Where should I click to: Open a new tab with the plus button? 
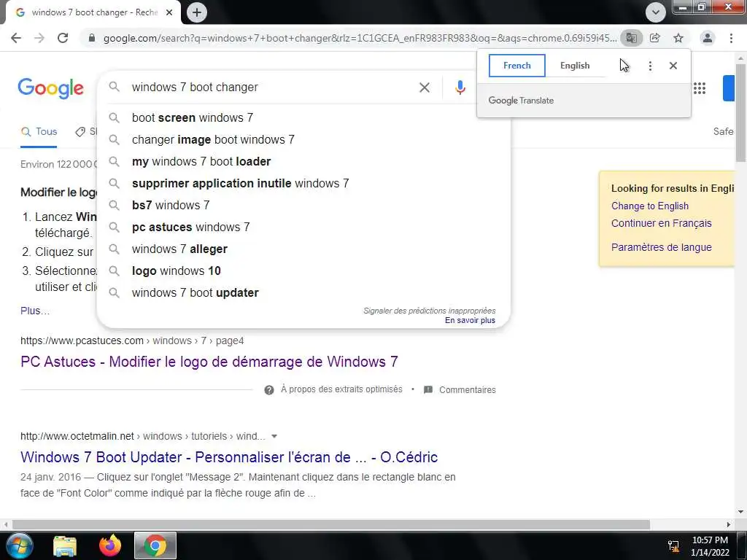pos(197,12)
